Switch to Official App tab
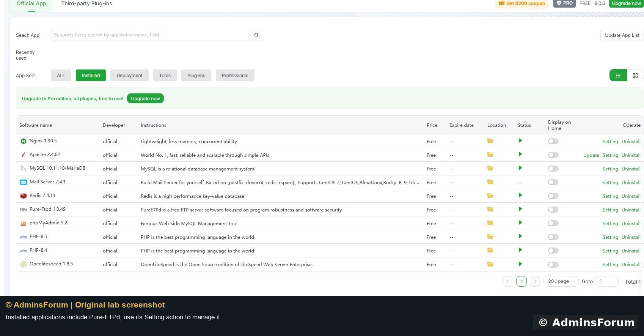 click(x=31, y=3)
